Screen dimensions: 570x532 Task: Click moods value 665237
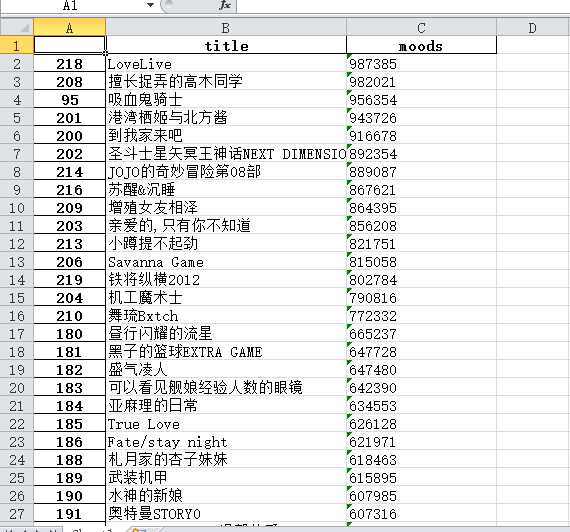(421, 333)
